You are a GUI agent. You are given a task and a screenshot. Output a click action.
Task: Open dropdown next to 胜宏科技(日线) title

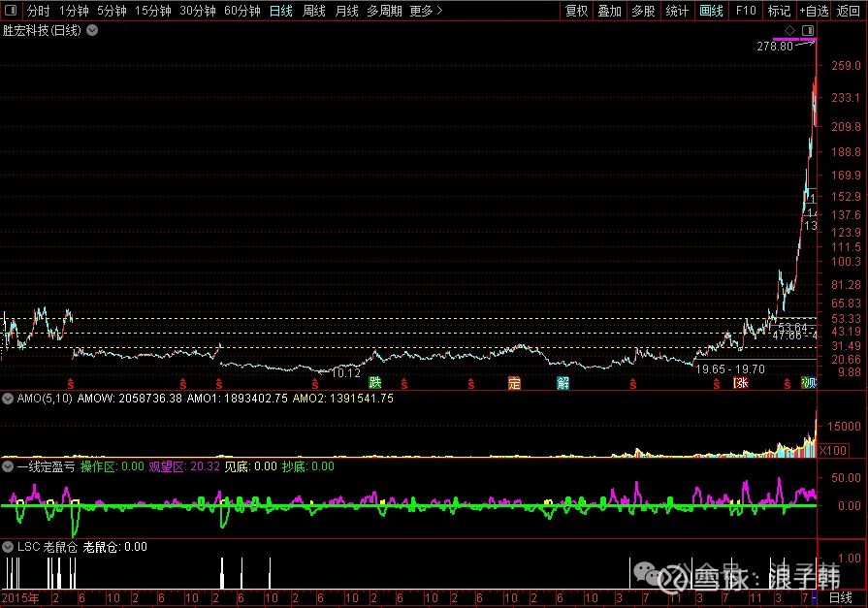[x=92, y=30]
